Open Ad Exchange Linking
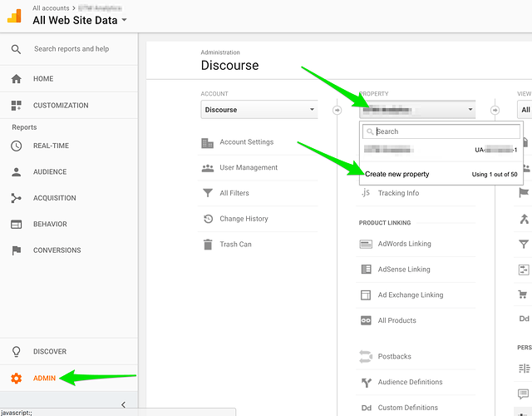The width and height of the screenshot is (532, 416). 411,295
